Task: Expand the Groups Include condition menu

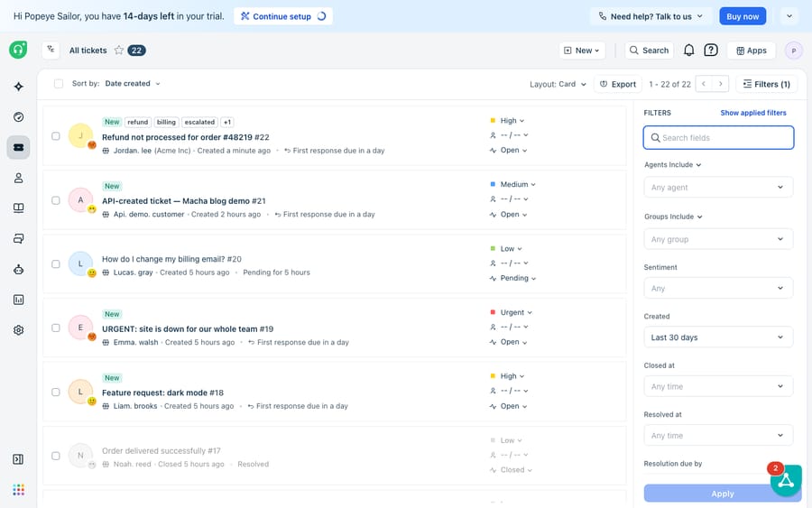Action: 673,217
